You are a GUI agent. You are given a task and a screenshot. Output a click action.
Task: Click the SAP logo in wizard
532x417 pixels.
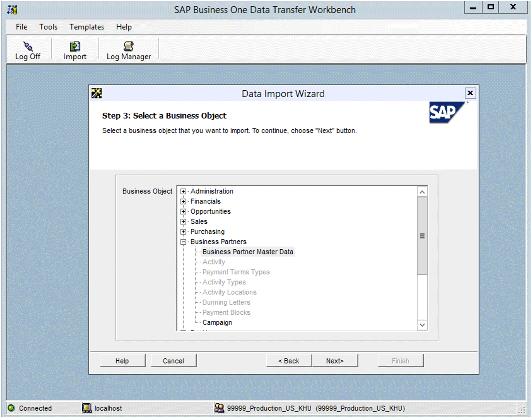pyautogui.click(x=448, y=112)
